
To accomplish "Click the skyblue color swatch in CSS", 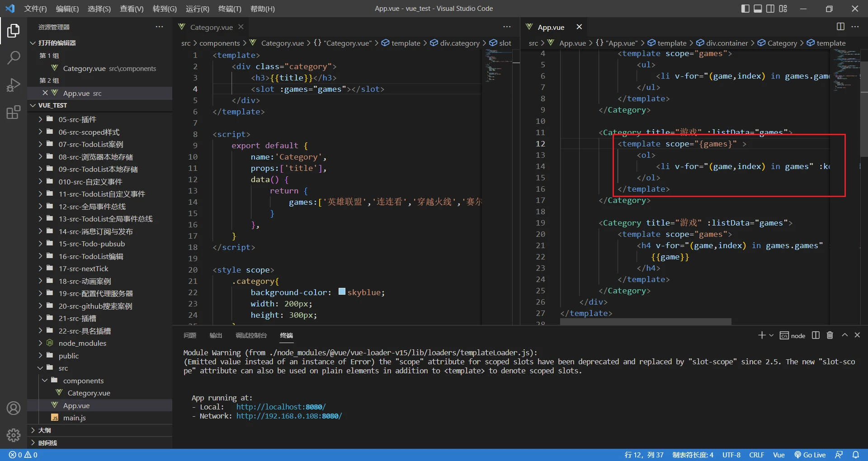I will coord(342,292).
